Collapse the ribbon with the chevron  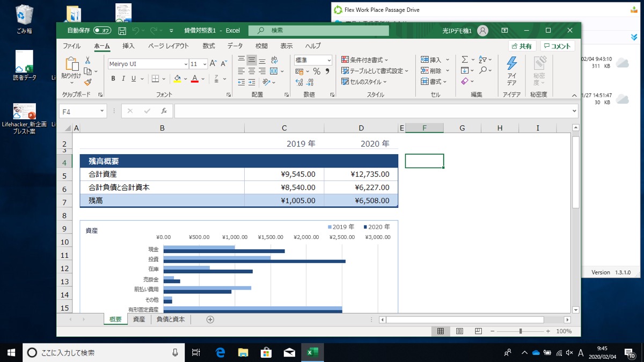click(574, 95)
